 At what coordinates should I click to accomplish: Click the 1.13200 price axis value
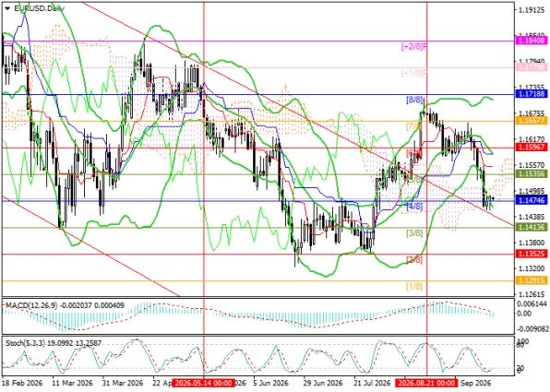[x=532, y=268]
